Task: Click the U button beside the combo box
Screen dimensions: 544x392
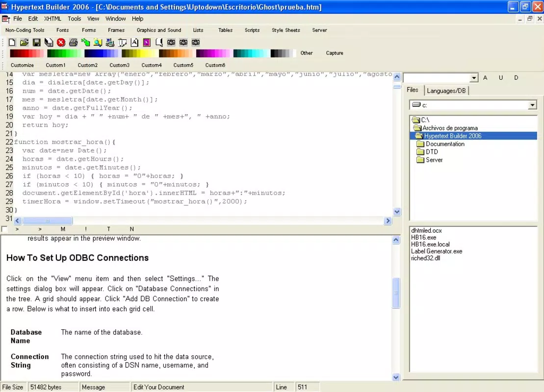Action: tap(501, 77)
